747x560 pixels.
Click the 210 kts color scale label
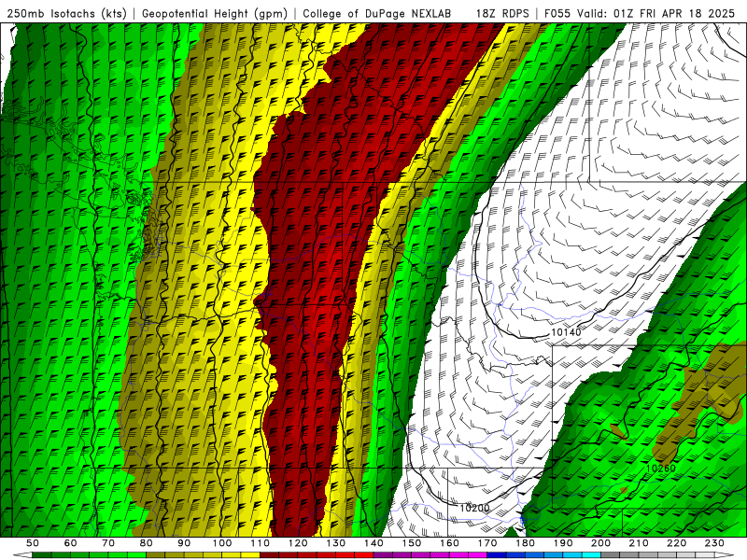coord(639,543)
